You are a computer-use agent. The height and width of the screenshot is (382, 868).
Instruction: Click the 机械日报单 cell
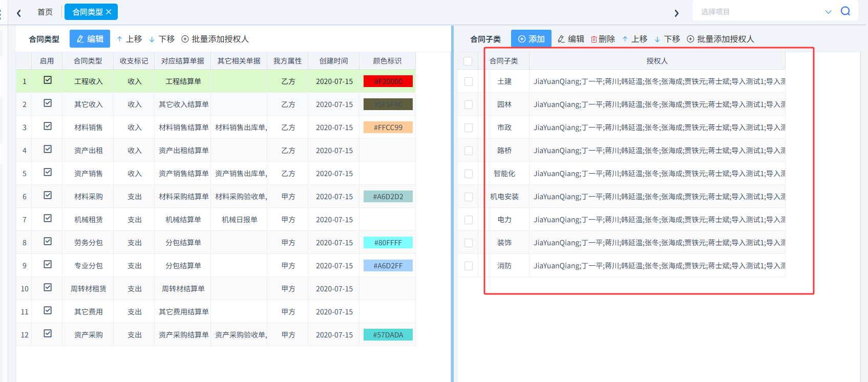[x=239, y=220]
